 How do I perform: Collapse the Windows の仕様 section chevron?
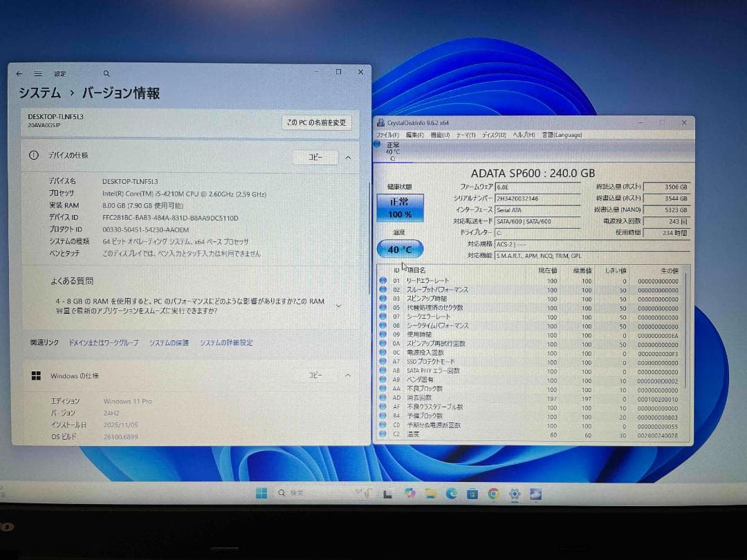point(348,375)
